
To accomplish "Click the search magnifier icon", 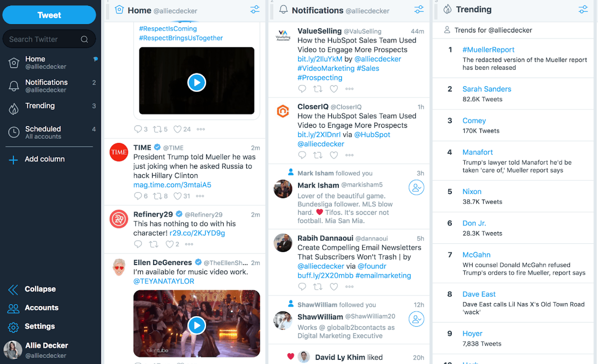I will pyautogui.click(x=84, y=39).
